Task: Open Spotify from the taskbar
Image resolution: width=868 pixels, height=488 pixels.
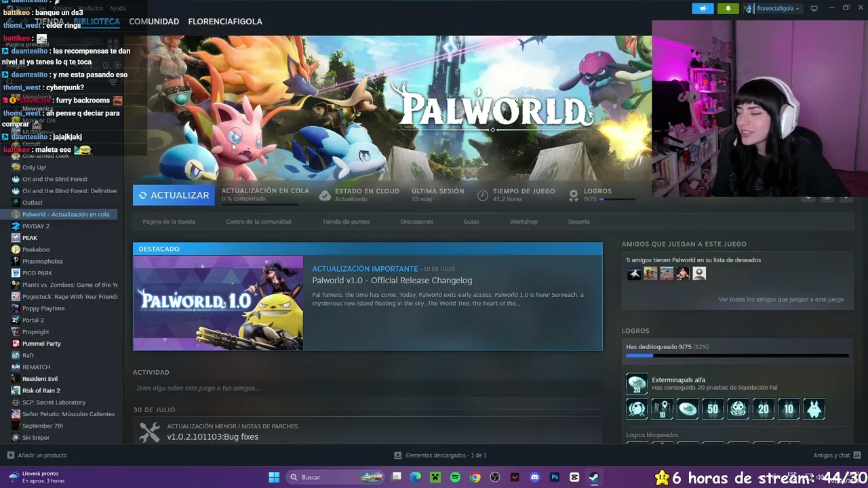Action: click(455, 477)
